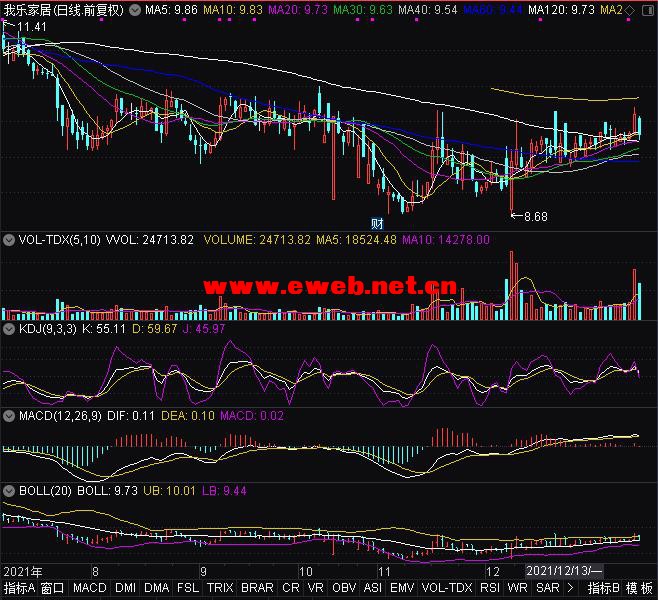Click the circled arrow icon beside 我乐家居 title
This screenshot has height=600, width=658.
[x=135, y=10]
